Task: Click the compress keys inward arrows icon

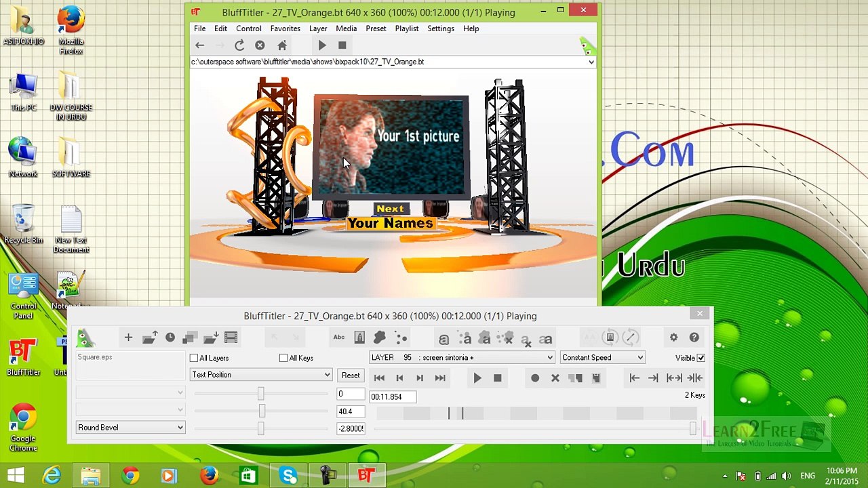Action: [694, 378]
